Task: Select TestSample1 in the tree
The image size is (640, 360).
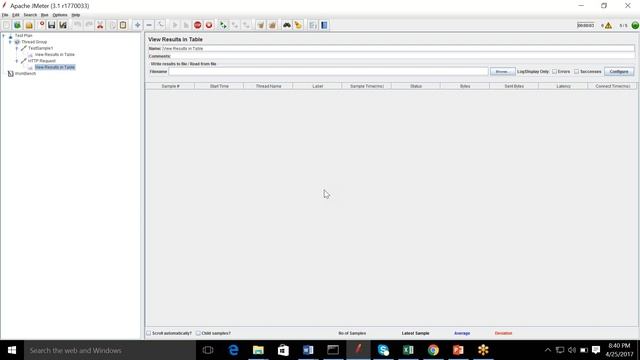Action: tap(40, 48)
